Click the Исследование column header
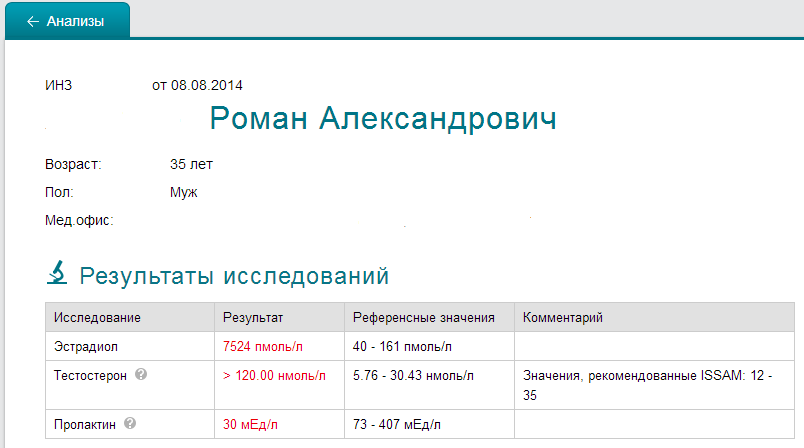Viewport: 804px width, 448px height. pyautogui.click(x=97, y=318)
